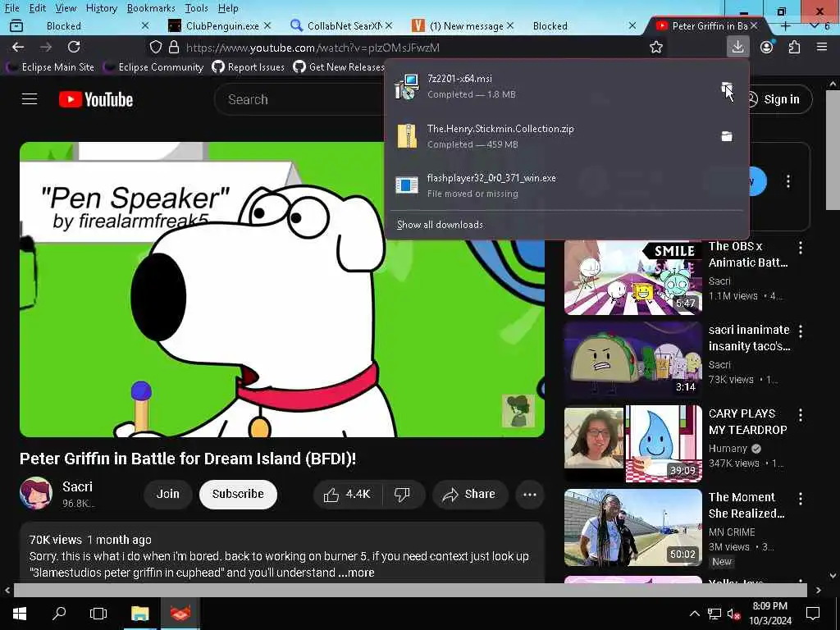Viewport: 840px width, 630px height.
Task: Open options for CARY PLAYS MY TEARDROP video
Action: pos(801,414)
